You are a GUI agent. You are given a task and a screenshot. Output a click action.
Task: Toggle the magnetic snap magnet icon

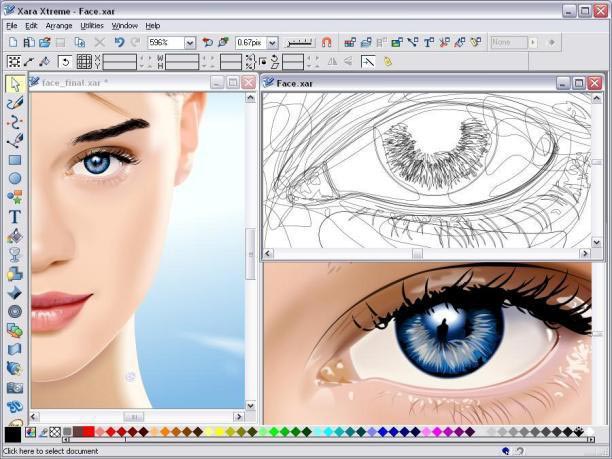(x=326, y=43)
